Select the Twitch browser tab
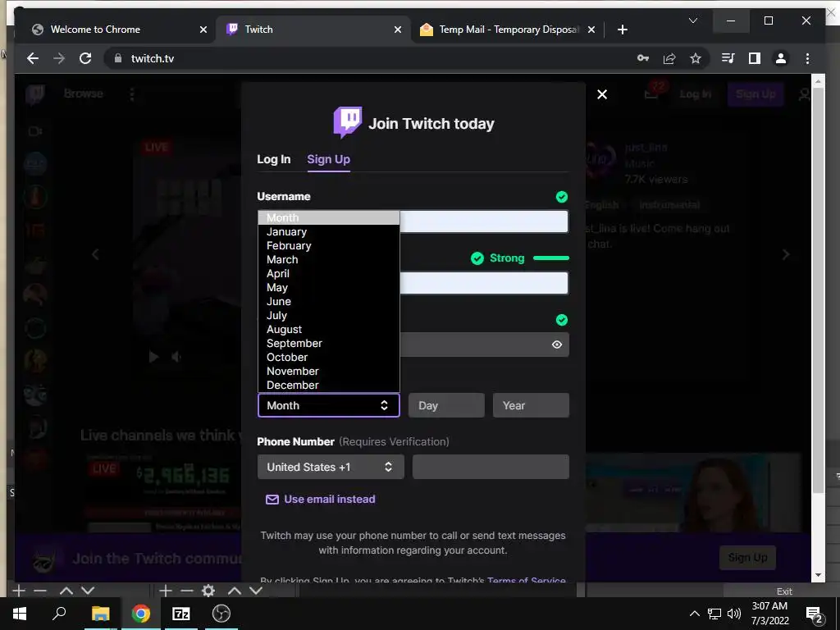 tap(313, 30)
